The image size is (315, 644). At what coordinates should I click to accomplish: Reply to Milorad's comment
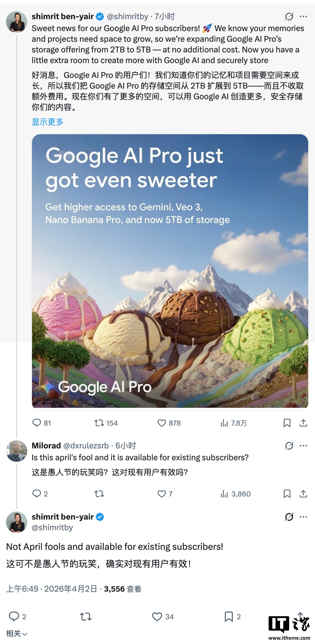pyautogui.click(x=37, y=494)
